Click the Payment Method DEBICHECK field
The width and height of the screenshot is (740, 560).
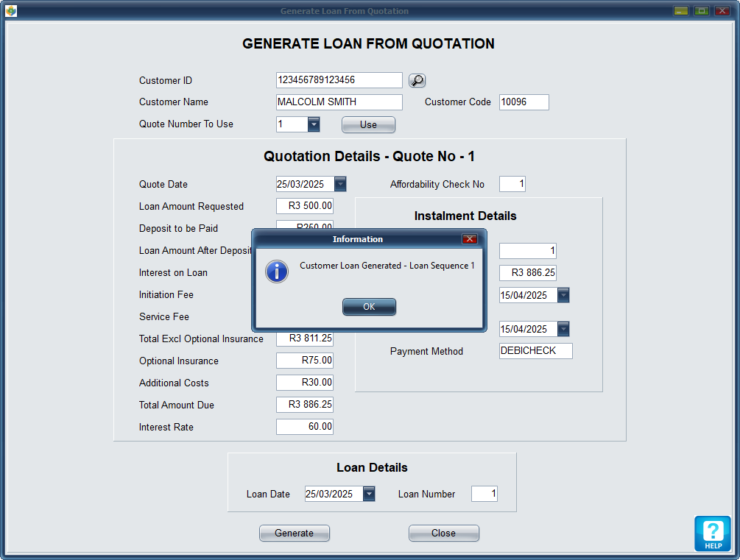click(535, 351)
